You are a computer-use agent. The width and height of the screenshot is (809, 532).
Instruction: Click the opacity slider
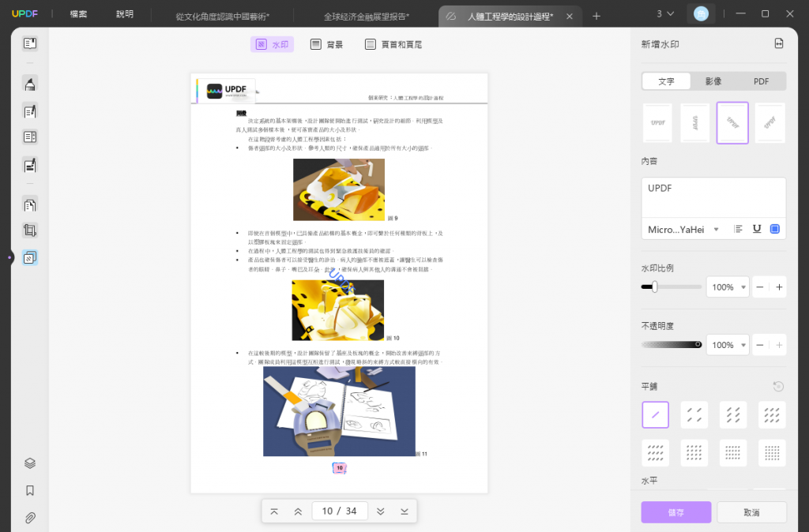coord(672,344)
